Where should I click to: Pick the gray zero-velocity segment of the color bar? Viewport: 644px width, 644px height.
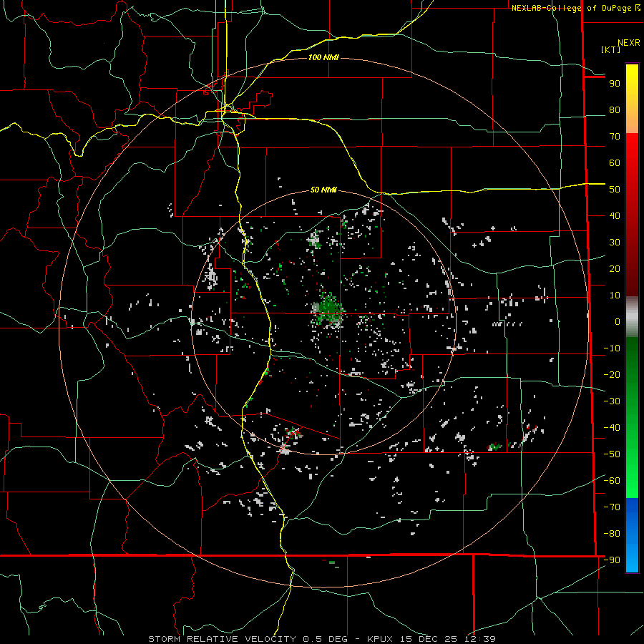632,317
